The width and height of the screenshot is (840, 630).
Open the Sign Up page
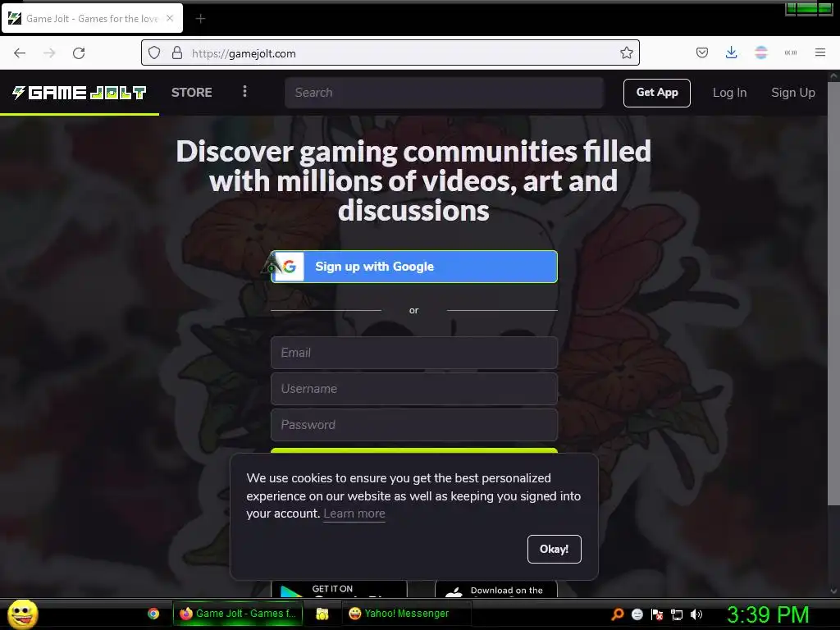click(x=793, y=93)
